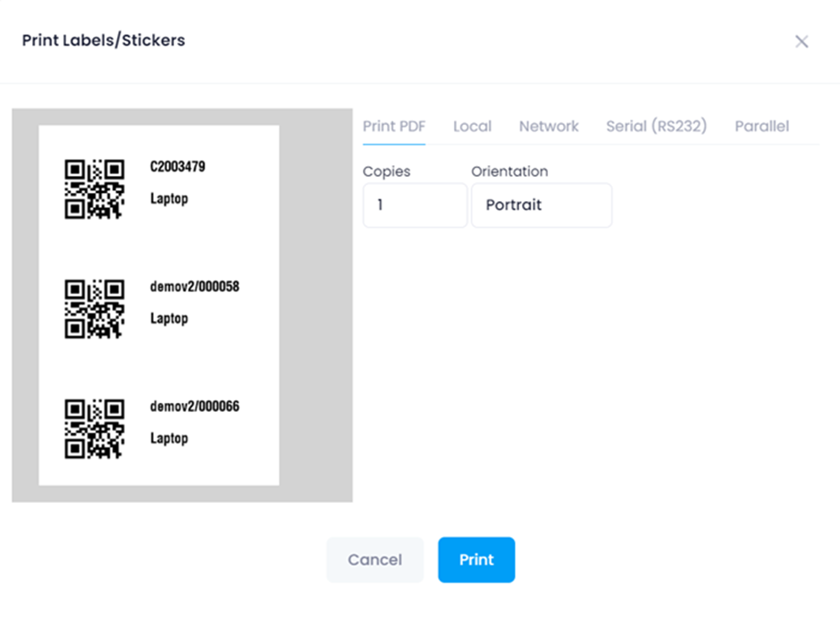Click the Print Labels/Stickers dialog title
This screenshot has width=840, height=637.
tap(104, 41)
